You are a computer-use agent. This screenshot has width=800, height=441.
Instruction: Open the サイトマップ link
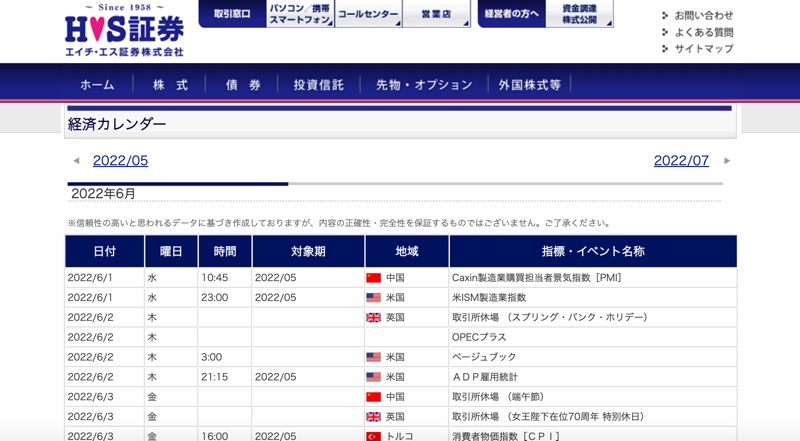(x=704, y=49)
